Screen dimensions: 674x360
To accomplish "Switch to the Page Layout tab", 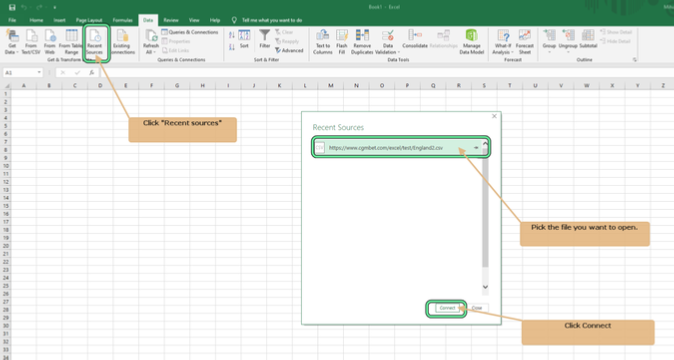I will (x=89, y=20).
